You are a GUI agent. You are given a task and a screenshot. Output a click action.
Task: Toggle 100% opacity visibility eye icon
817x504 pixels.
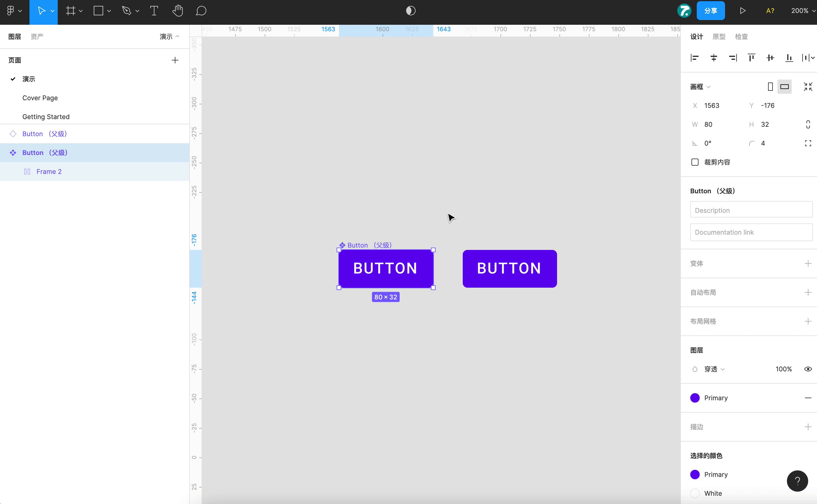coord(808,369)
